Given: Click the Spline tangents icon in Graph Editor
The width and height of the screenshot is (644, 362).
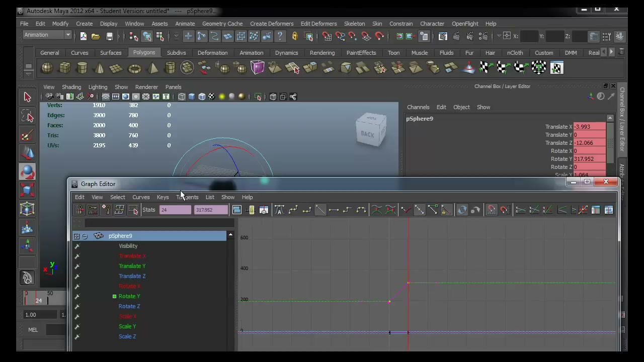Looking at the screenshot, I should click(293, 210).
